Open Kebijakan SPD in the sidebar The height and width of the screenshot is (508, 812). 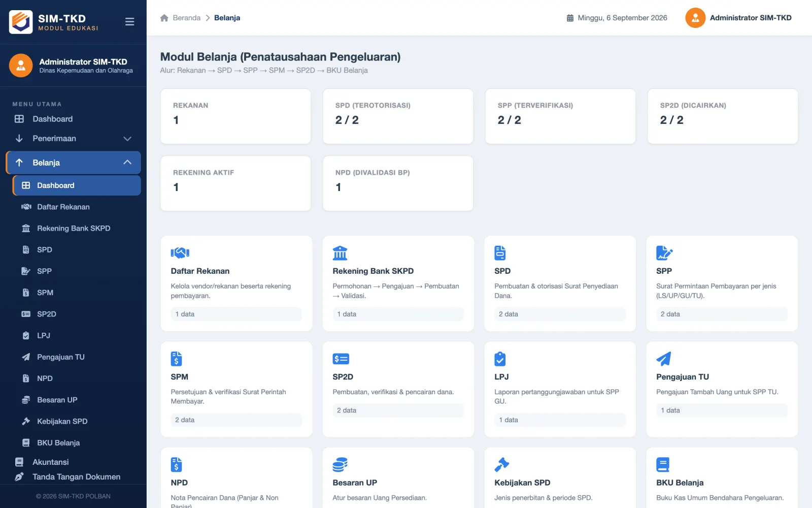77,421
